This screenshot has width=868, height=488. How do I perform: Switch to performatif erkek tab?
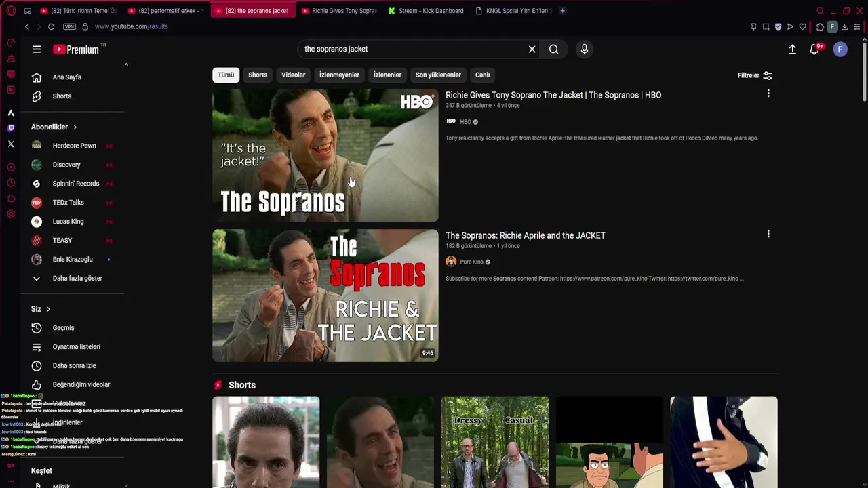coord(166,11)
